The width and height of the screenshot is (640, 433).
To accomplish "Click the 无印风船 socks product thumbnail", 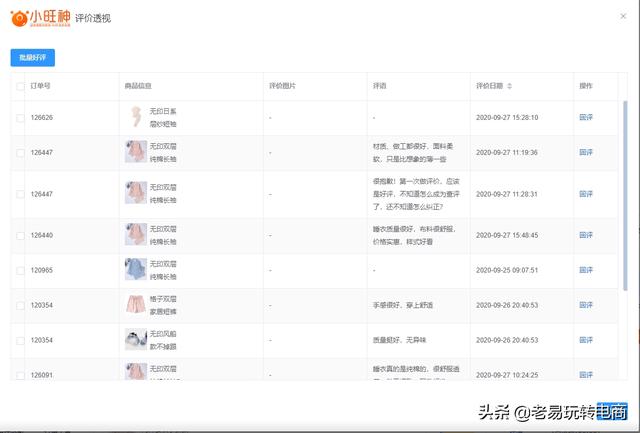I will (x=135, y=339).
